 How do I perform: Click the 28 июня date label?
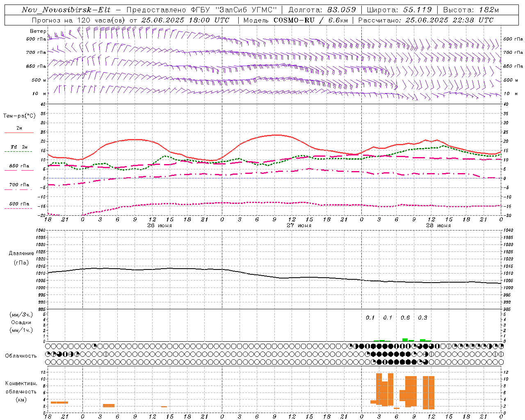(438, 226)
